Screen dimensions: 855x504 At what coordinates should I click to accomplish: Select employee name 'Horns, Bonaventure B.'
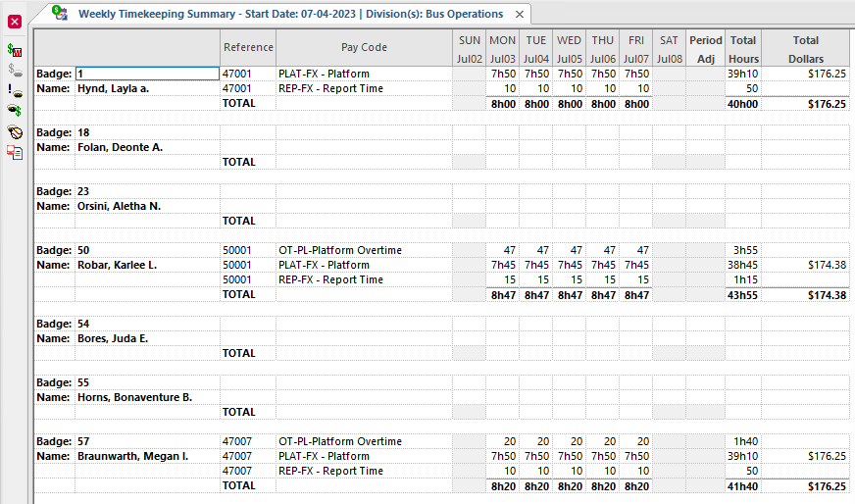pyautogui.click(x=134, y=398)
